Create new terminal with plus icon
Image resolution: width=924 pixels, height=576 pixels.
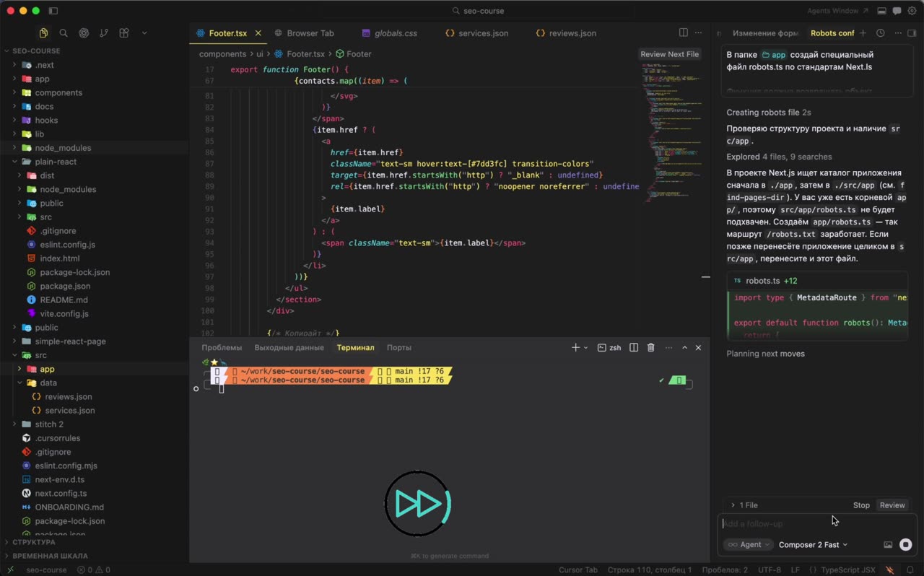tap(575, 347)
